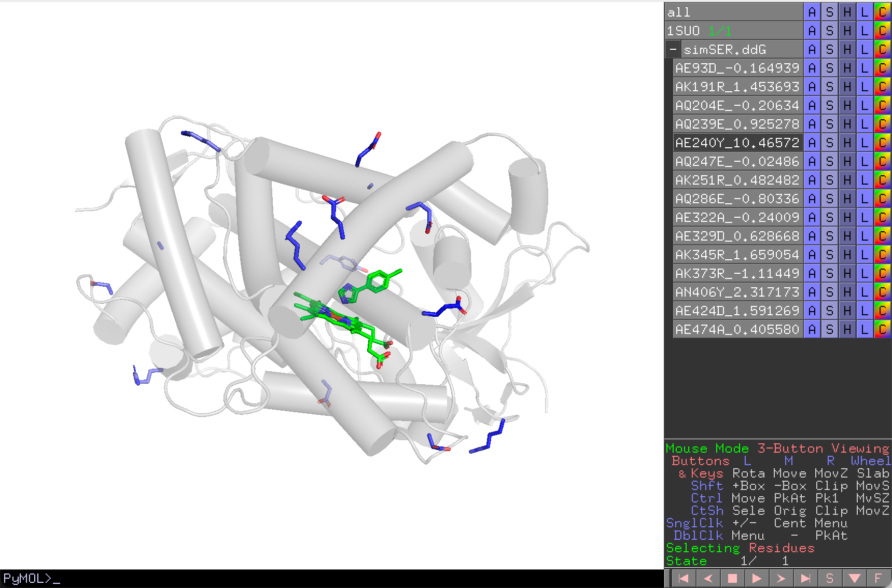
Task: Open Color menu for AE474A_0.405580
Action: pos(883,329)
